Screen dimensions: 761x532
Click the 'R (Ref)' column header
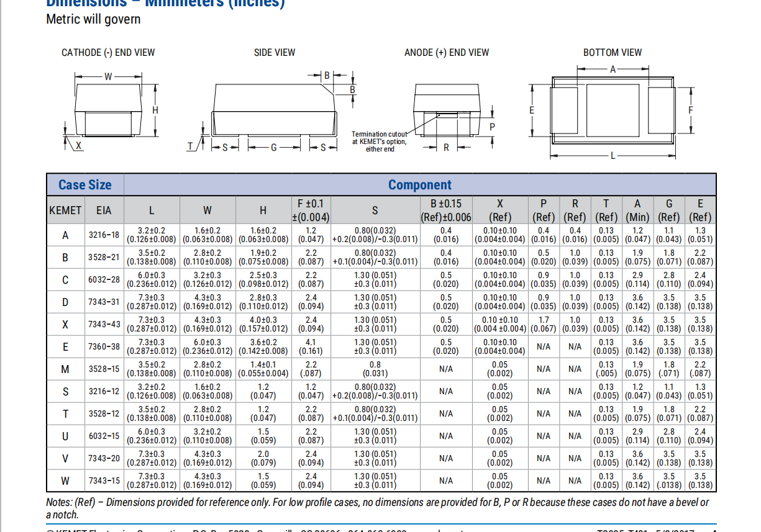(x=575, y=210)
